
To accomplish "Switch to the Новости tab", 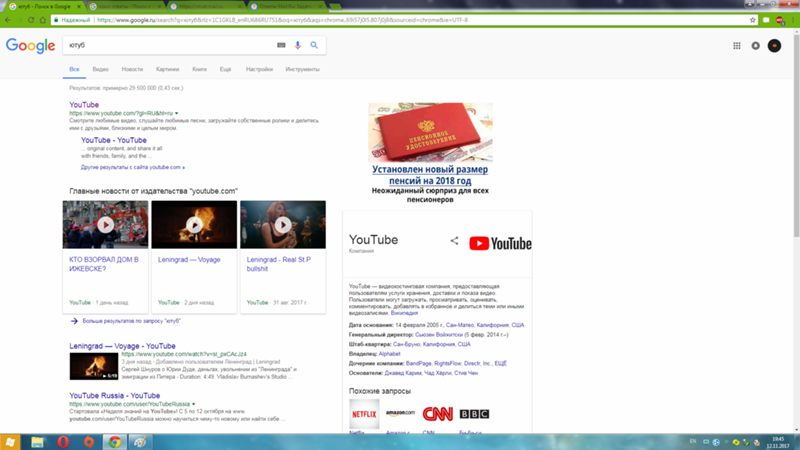I will [x=132, y=69].
